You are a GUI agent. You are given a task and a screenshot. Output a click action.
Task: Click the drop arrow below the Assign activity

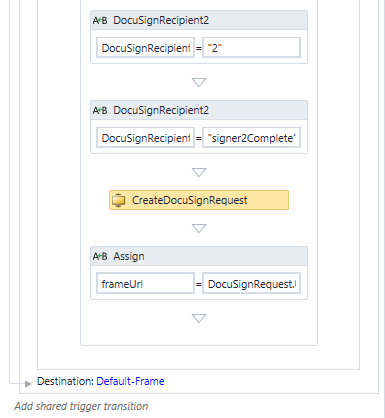[x=199, y=318]
